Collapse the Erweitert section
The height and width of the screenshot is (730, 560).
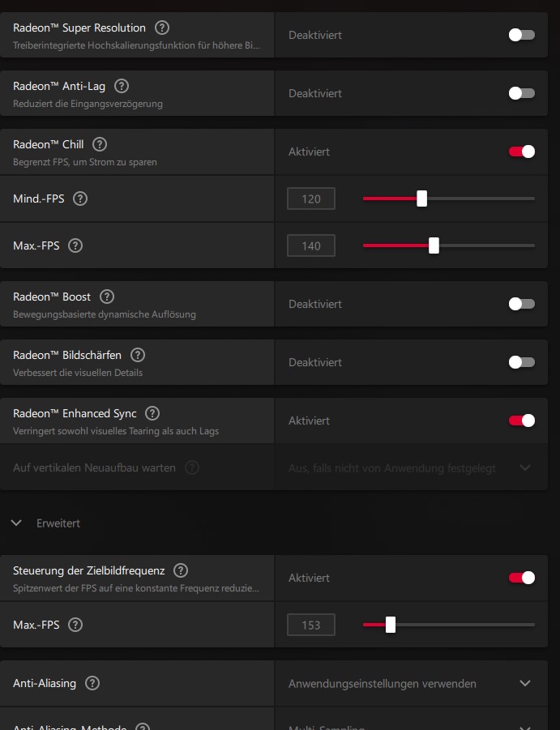tap(16, 524)
